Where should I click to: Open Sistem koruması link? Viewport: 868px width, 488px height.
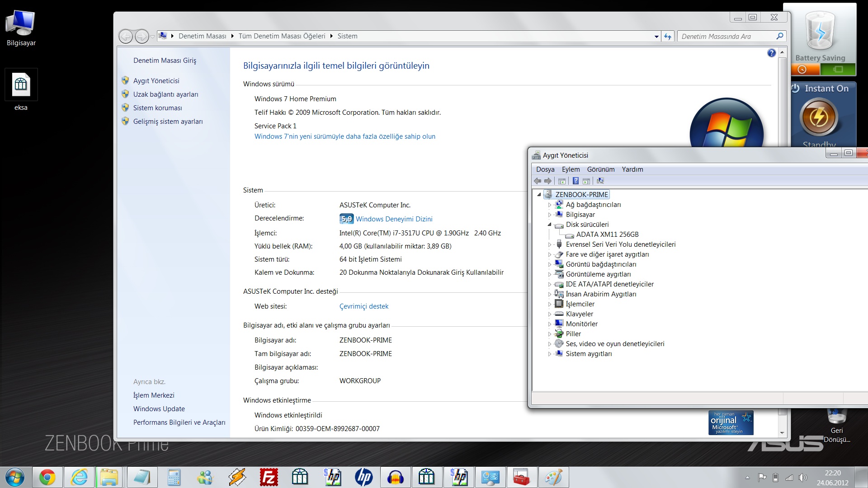tap(157, 108)
